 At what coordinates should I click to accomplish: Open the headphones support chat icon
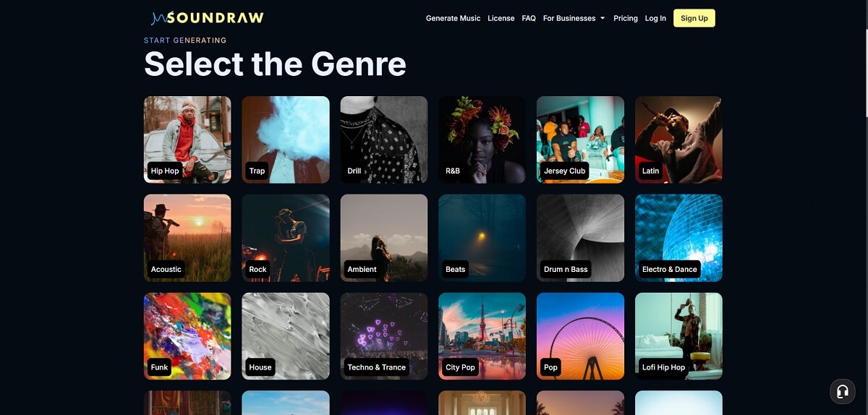pos(842,391)
